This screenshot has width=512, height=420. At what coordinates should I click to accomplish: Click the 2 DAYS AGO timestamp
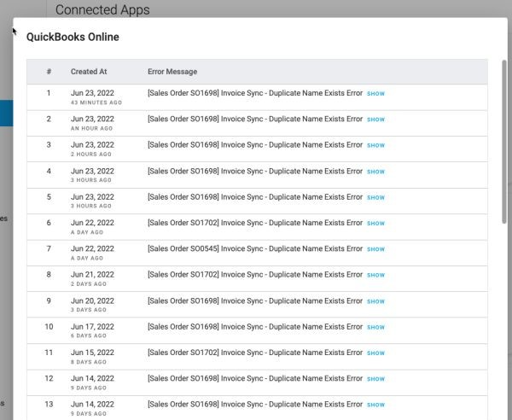click(x=89, y=283)
